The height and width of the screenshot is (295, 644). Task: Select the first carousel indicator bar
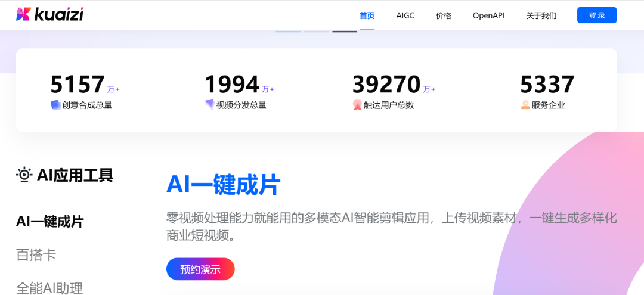click(x=288, y=31)
